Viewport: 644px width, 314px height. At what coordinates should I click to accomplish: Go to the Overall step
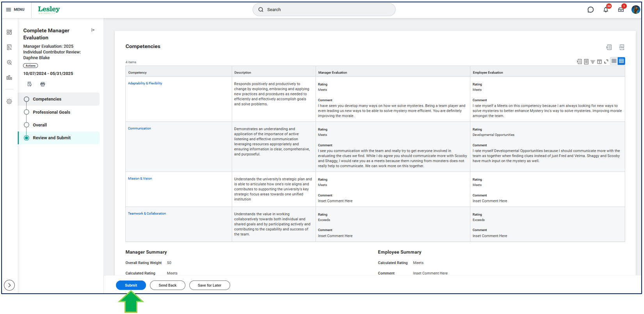[x=59, y=125]
